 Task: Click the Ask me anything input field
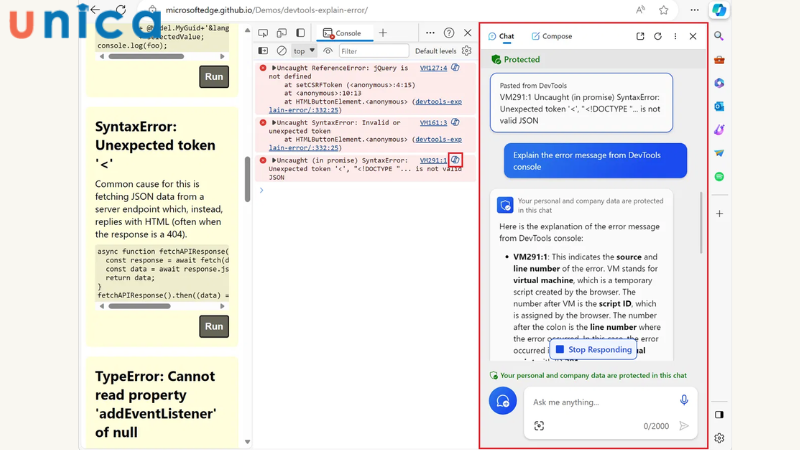(x=600, y=401)
